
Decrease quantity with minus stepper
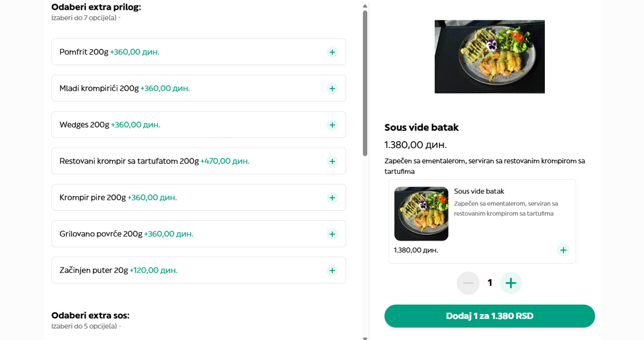click(x=468, y=283)
